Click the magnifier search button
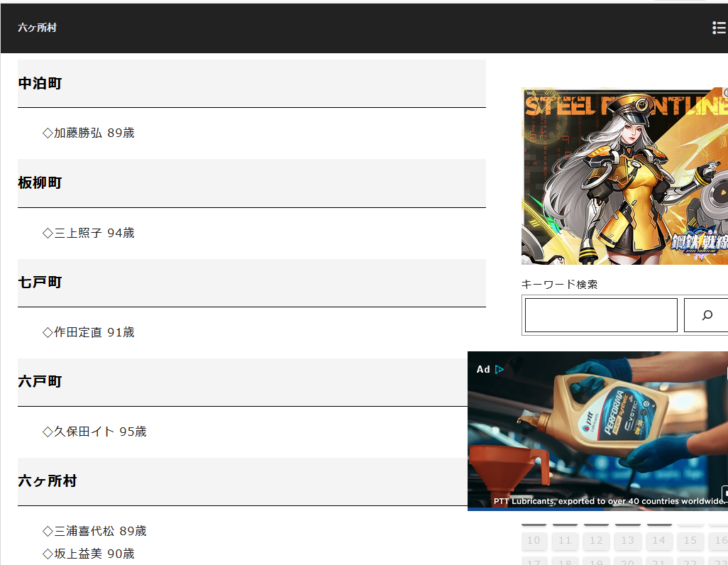The image size is (728, 565). click(706, 315)
